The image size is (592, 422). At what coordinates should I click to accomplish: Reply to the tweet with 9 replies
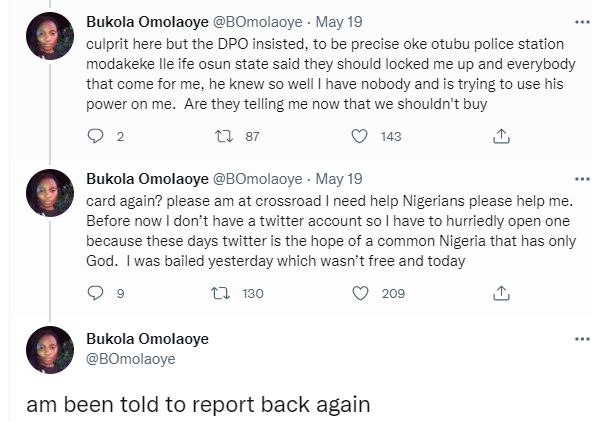(95, 293)
